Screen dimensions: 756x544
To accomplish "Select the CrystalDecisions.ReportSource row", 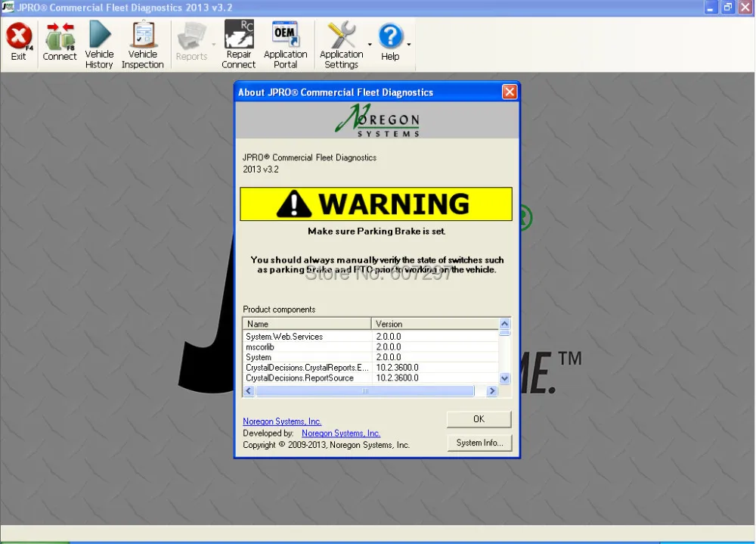I will [370, 378].
